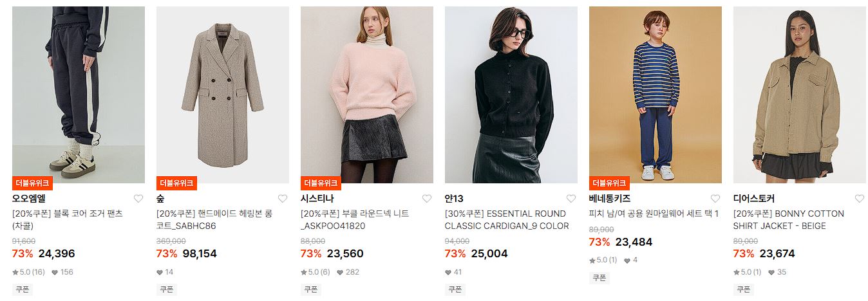Screen dimensions: 868x301
Task: Tap the heart icon next to 숲 brand
Action: pos(283,199)
